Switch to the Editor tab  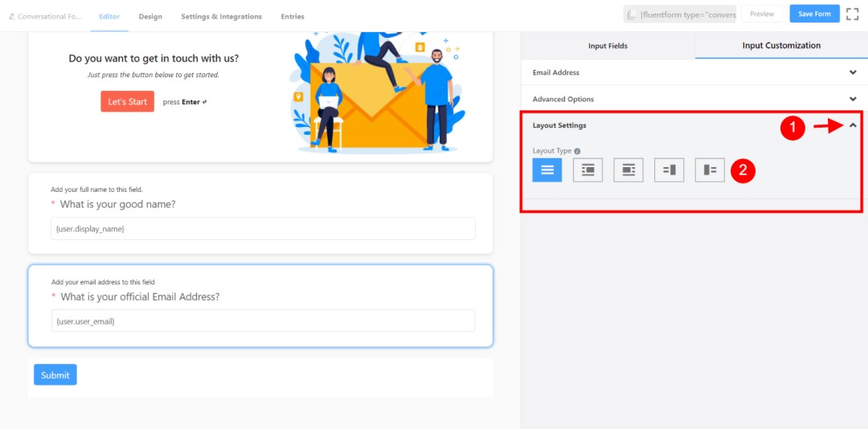[109, 17]
